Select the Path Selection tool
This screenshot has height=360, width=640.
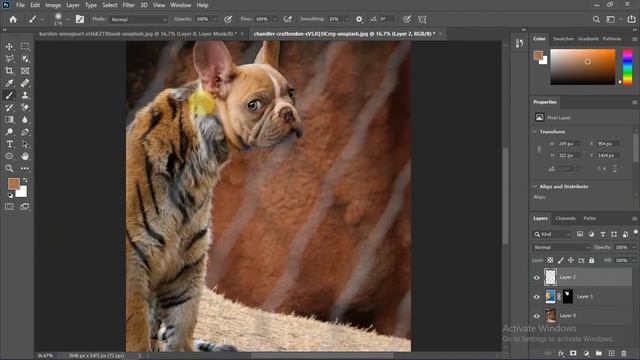point(25,144)
